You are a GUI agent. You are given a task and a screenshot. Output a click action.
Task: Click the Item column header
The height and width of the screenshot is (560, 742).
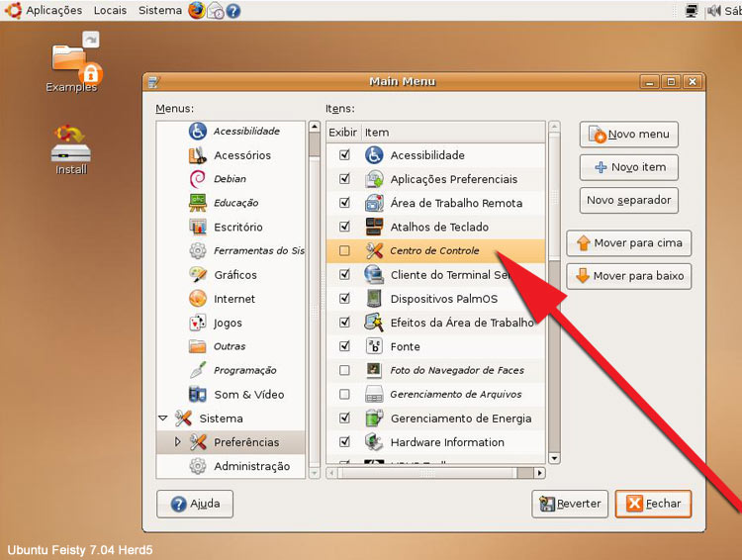pos(453,133)
